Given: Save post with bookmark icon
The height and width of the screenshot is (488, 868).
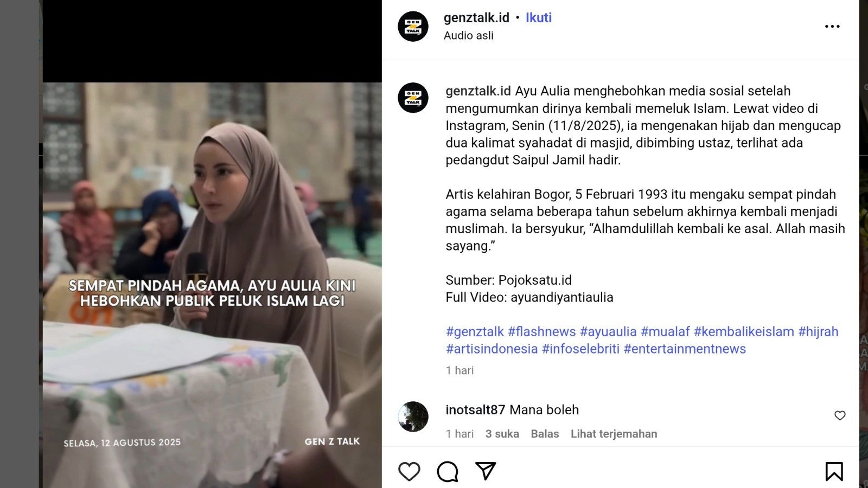Looking at the screenshot, I should click(x=834, y=471).
